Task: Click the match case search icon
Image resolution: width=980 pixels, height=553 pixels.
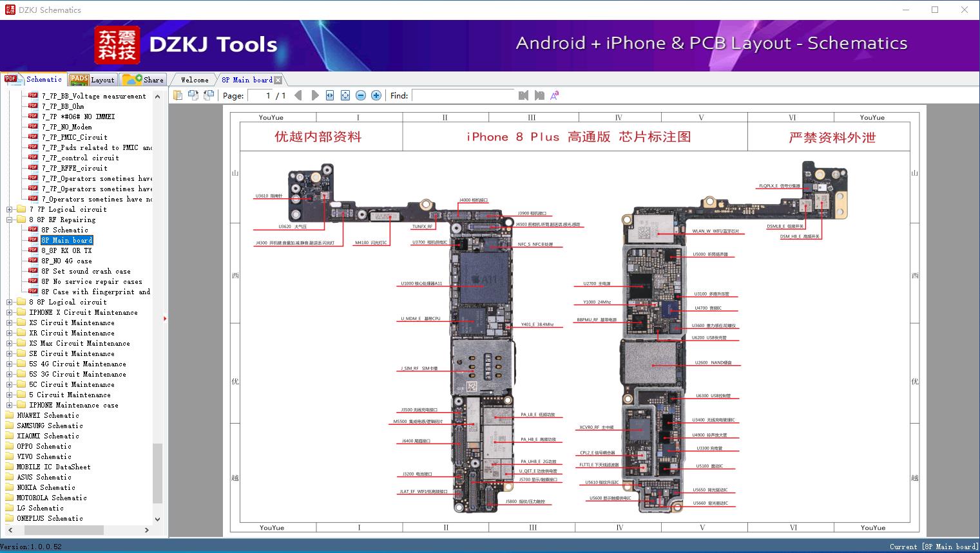Action: 554,95
